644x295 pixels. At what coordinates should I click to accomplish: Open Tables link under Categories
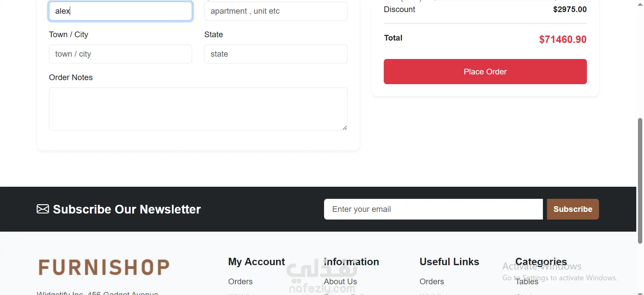(x=527, y=282)
